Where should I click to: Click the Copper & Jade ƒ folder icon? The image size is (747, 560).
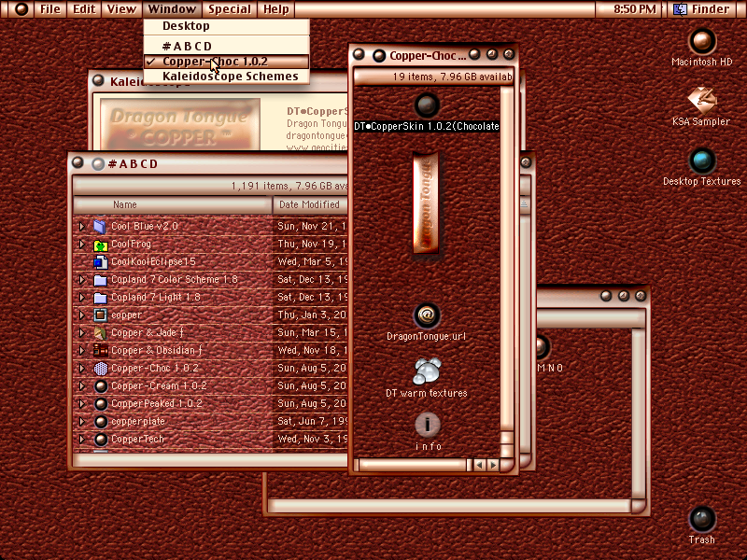tap(100, 333)
